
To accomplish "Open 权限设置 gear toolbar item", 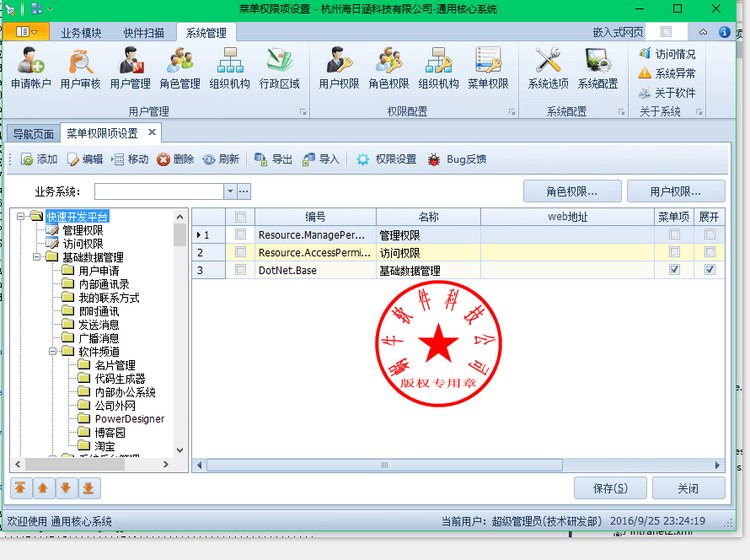I will (386, 159).
